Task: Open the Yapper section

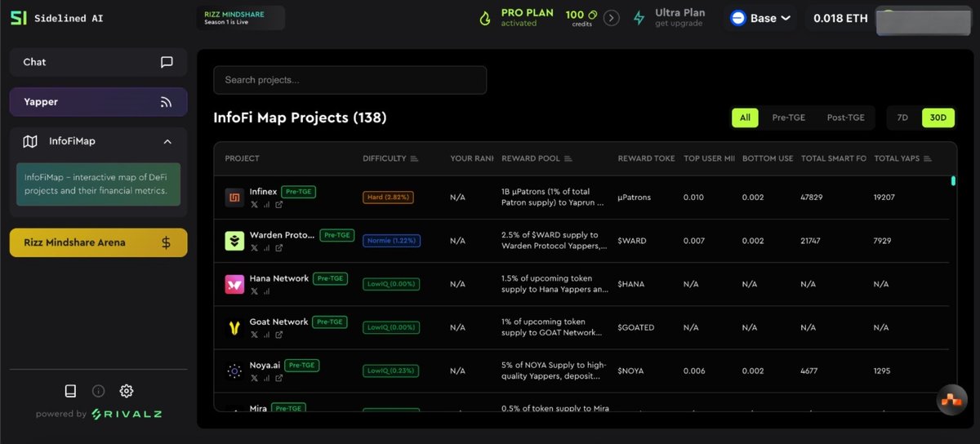Action: [98, 102]
